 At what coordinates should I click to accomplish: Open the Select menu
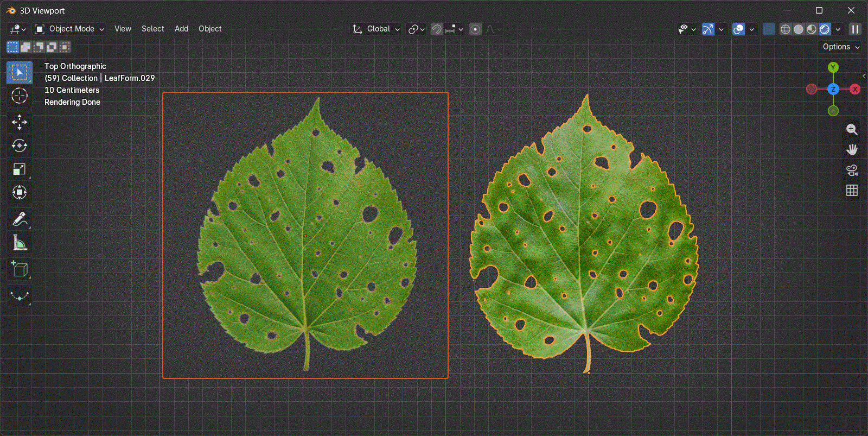click(x=152, y=29)
